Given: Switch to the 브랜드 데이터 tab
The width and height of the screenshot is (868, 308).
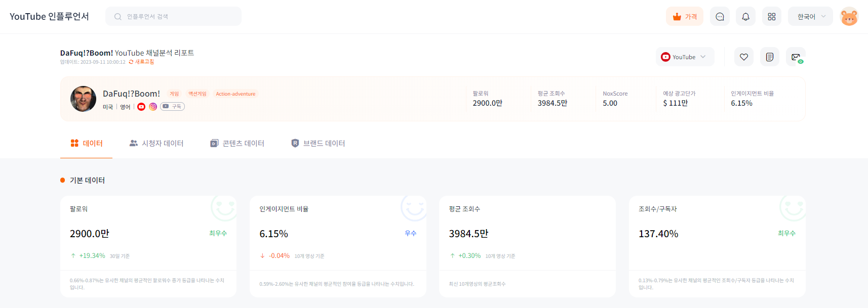Looking at the screenshot, I should (x=318, y=143).
